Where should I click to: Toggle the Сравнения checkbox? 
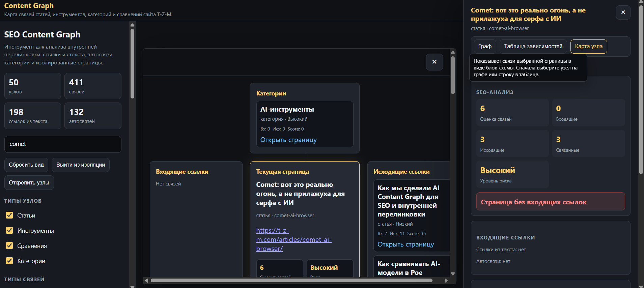pos(9,246)
